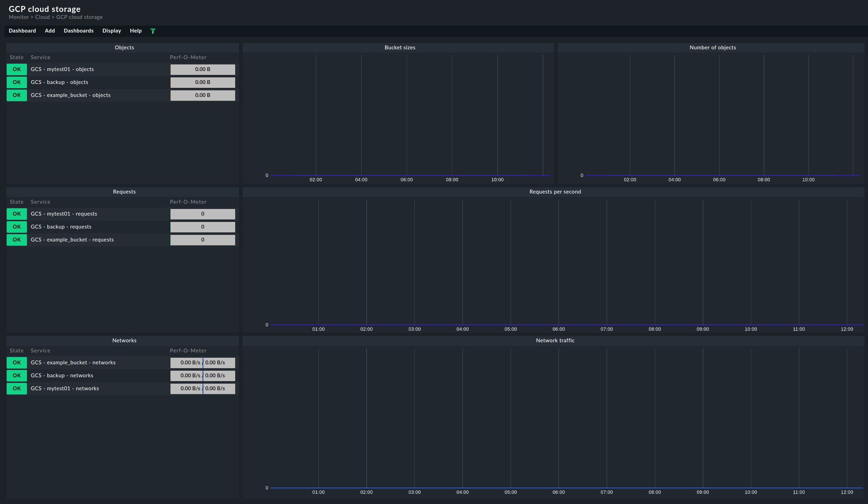The width and height of the screenshot is (868, 504).
Task: Click the OK badge for GCS example_bucket networks
Action: [x=16, y=363]
